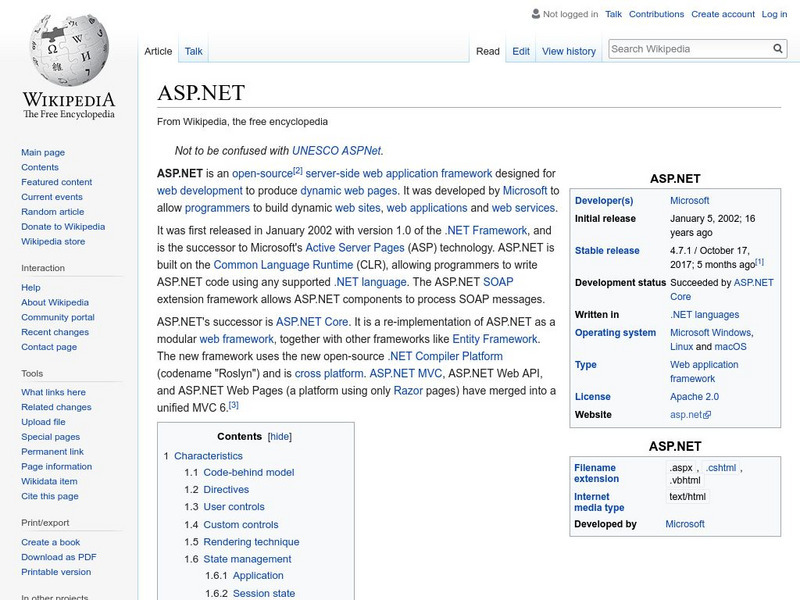
Task: Switch to the Talk tab
Action: [x=193, y=51]
